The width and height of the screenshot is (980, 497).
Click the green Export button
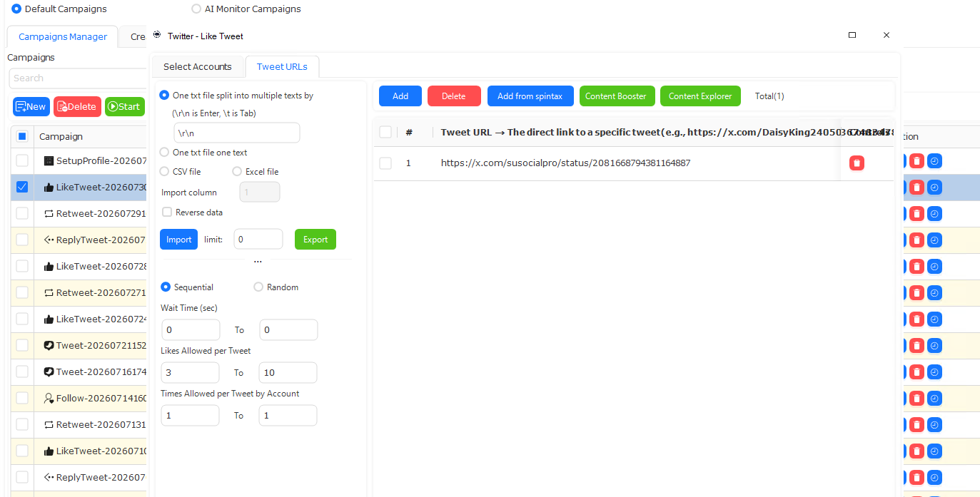coord(315,240)
